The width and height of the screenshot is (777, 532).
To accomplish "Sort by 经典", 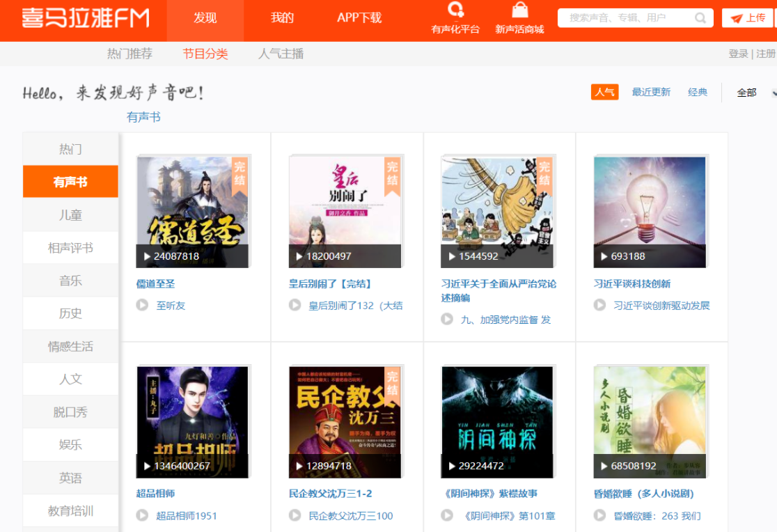I will tap(698, 92).
